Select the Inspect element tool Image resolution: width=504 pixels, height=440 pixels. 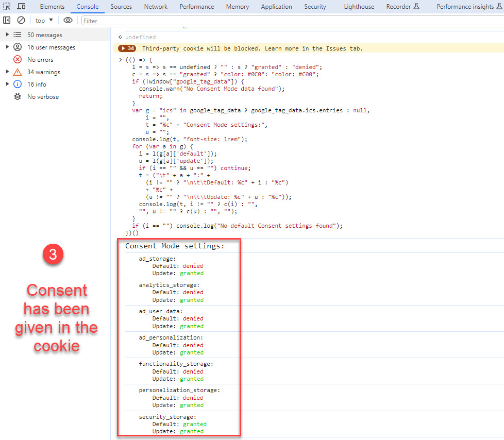7,6
